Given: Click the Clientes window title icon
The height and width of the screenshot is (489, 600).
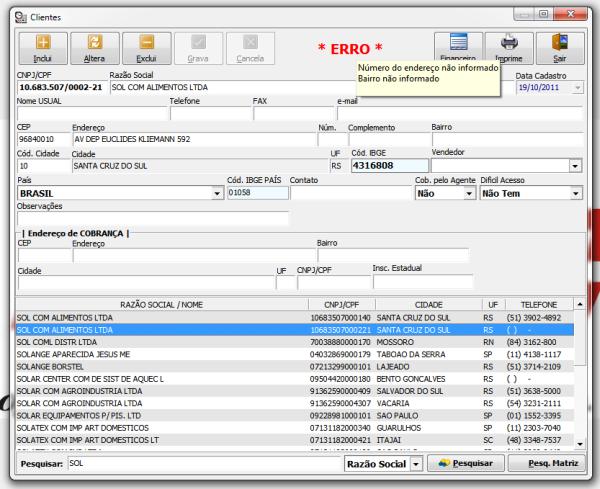Looking at the screenshot, I should tap(21, 17).
